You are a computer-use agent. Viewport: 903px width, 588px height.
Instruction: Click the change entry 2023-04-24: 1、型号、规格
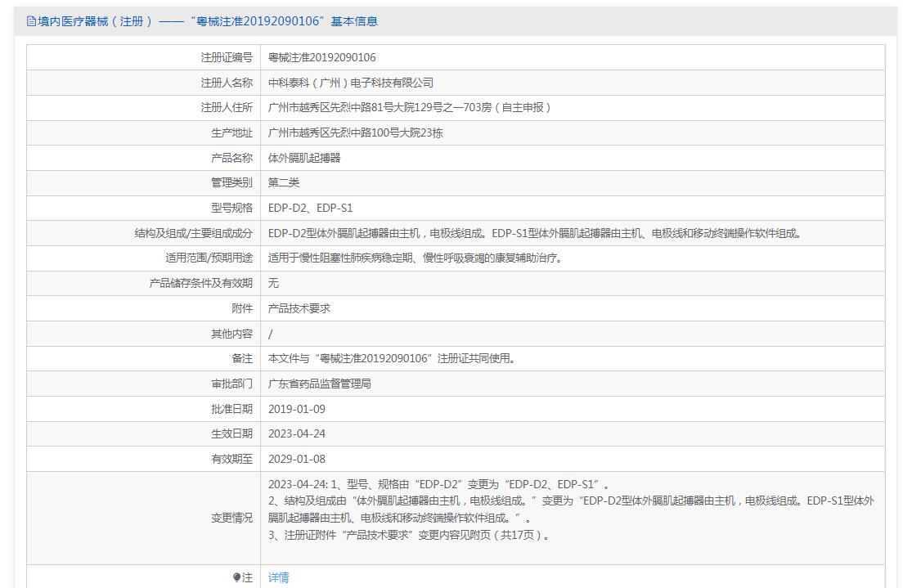[x=439, y=484]
